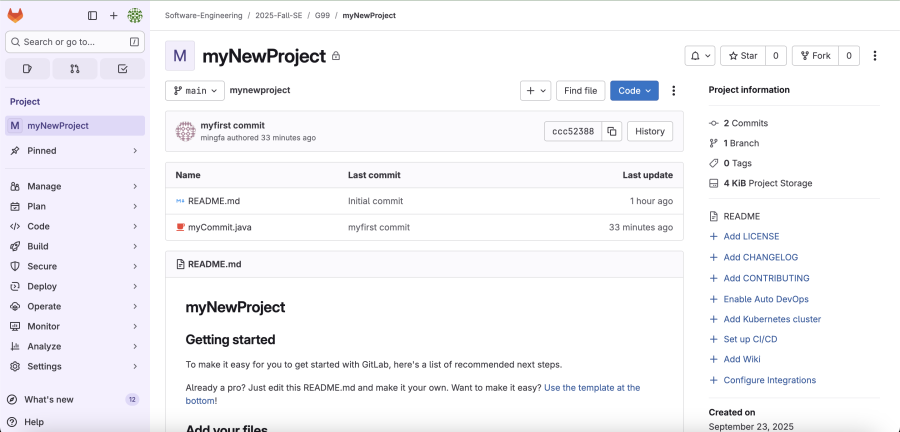The width and height of the screenshot is (900, 432).
Task: Expand the blue Code dropdown button
Action: 634,90
